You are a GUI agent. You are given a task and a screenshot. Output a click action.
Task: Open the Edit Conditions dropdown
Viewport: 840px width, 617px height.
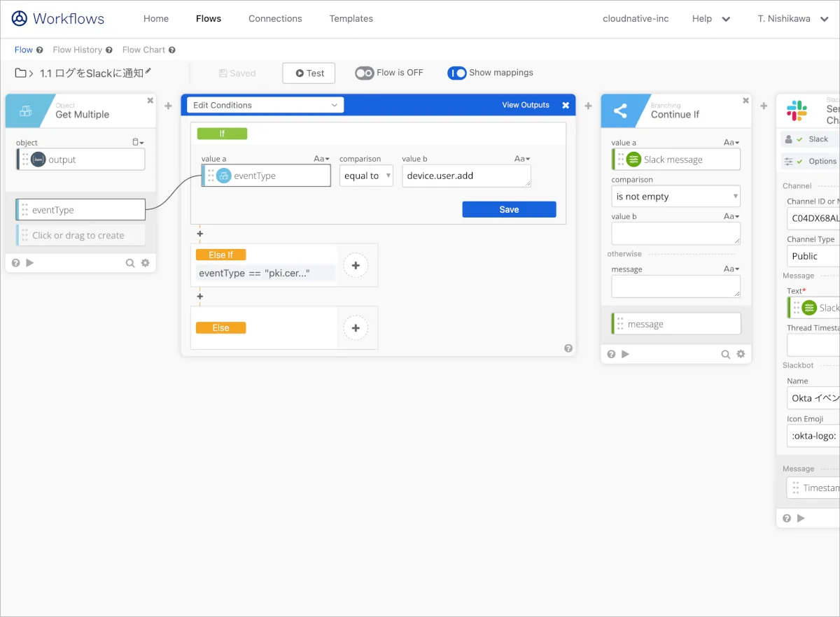click(x=265, y=105)
